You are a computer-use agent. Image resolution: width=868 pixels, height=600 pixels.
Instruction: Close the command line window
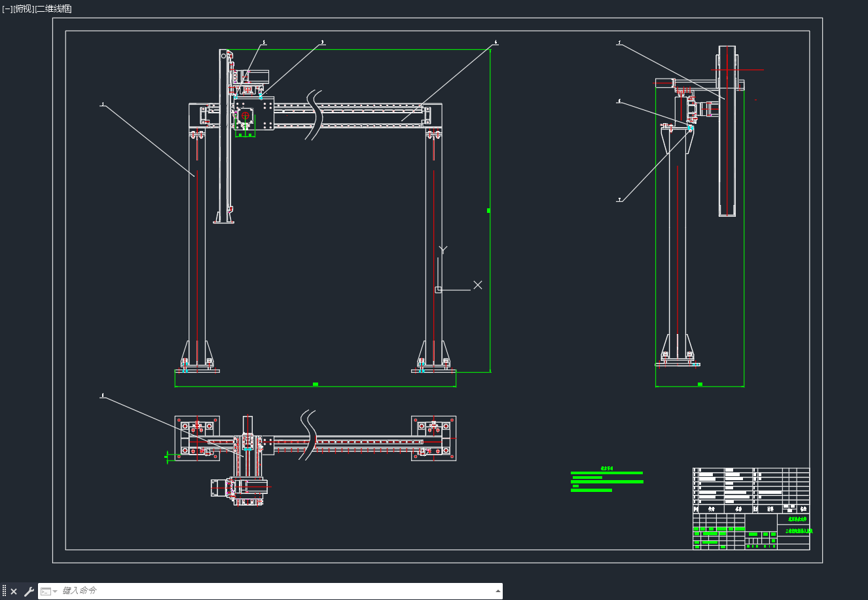click(14, 591)
